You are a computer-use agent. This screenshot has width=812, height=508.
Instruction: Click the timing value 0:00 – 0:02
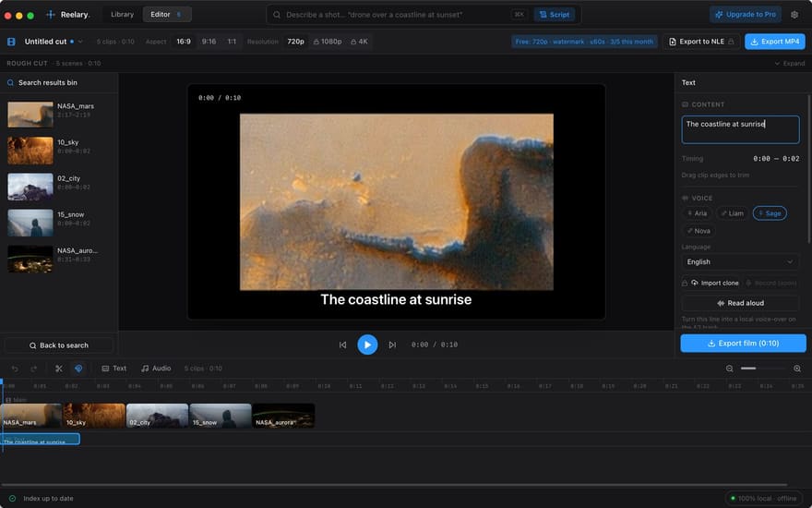coord(776,159)
